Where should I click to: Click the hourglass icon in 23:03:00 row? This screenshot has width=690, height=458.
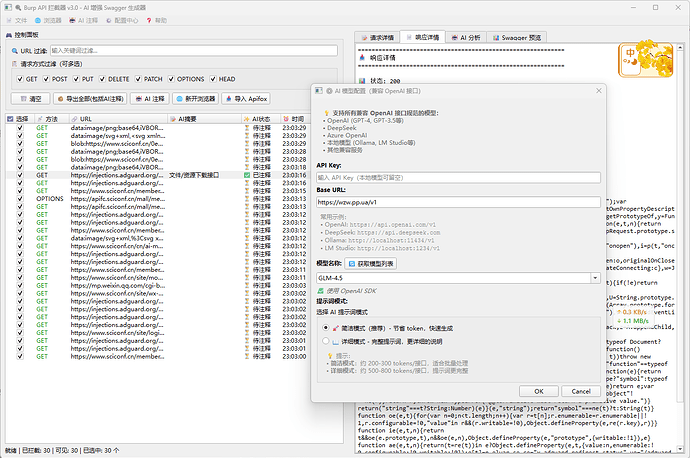pos(247,356)
